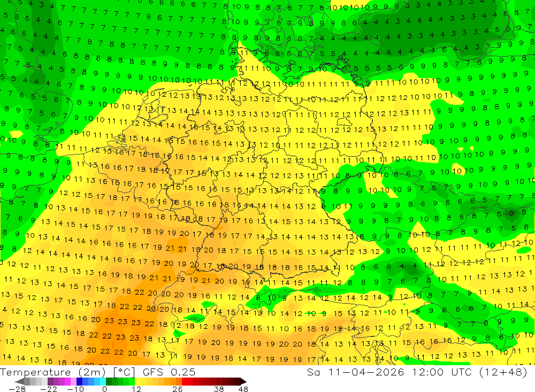Viewport: 535px width, 392px height.
Task: Select the gray left arrow of the color scale
Action: [x=19, y=381]
